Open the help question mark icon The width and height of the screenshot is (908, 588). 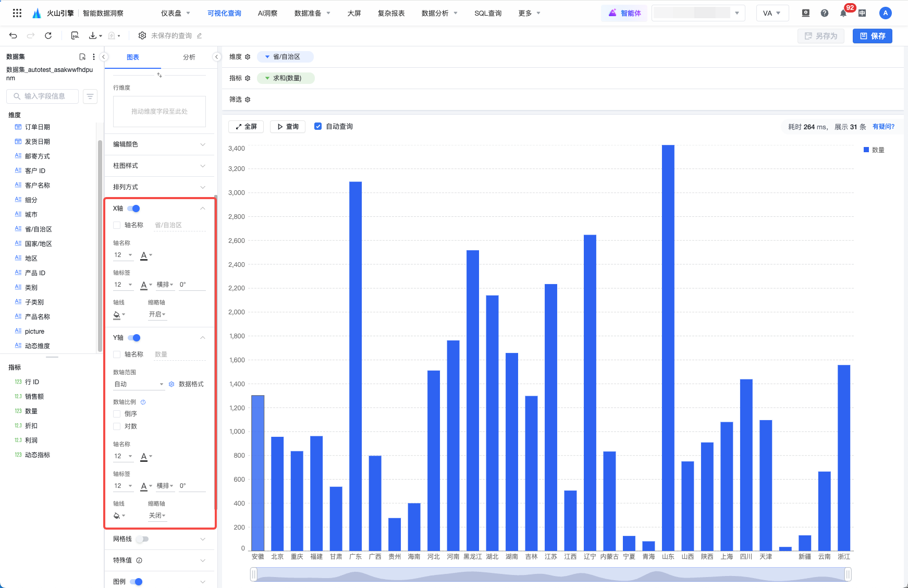tap(825, 13)
